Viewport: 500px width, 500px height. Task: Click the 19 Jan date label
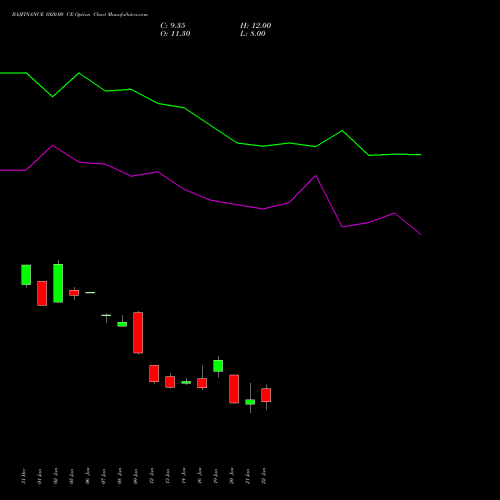pos(215,476)
